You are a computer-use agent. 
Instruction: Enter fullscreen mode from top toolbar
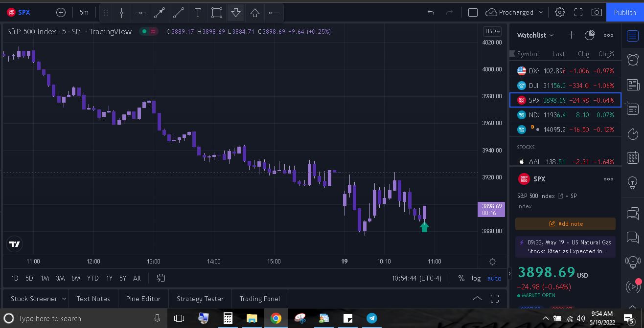coord(578,12)
